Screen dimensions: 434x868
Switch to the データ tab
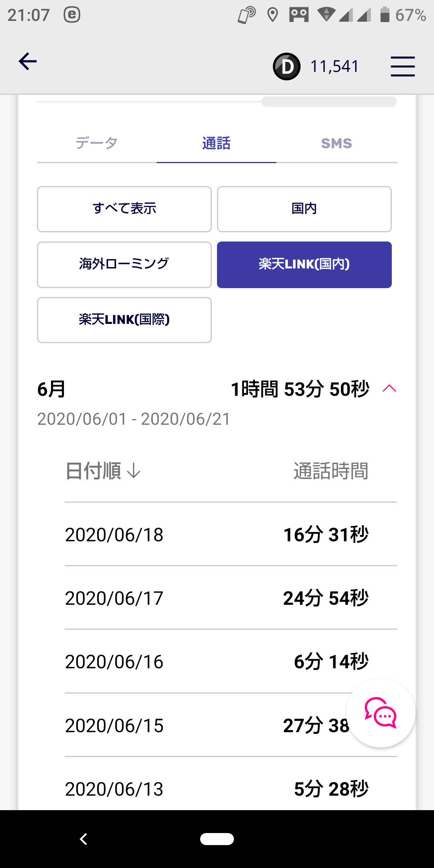click(96, 143)
